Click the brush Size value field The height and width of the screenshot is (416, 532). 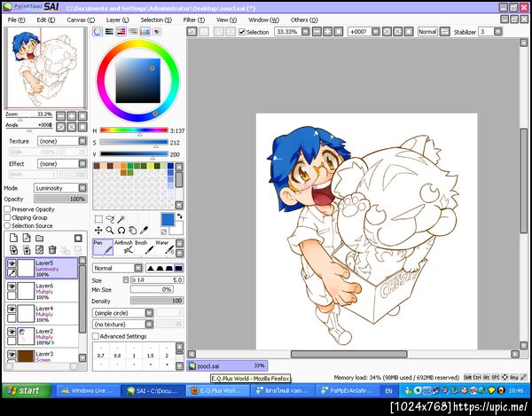[157, 280]
